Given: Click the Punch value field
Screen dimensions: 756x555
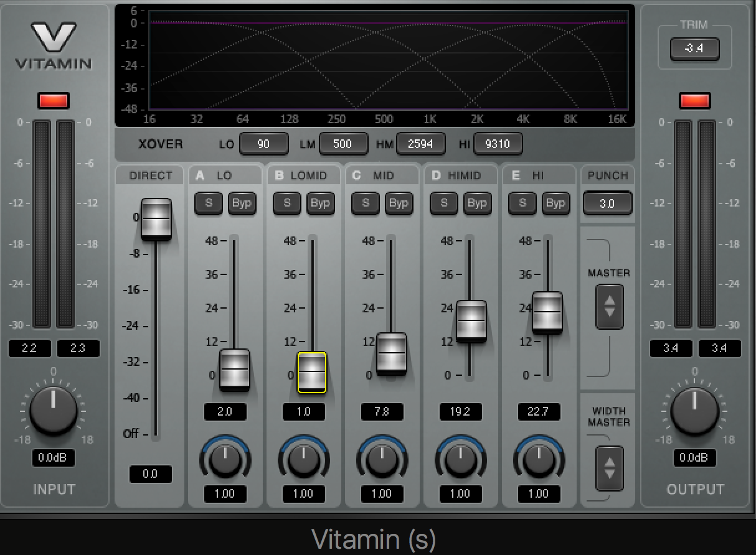Looking at the screenshot, I should tap(607, 203).
